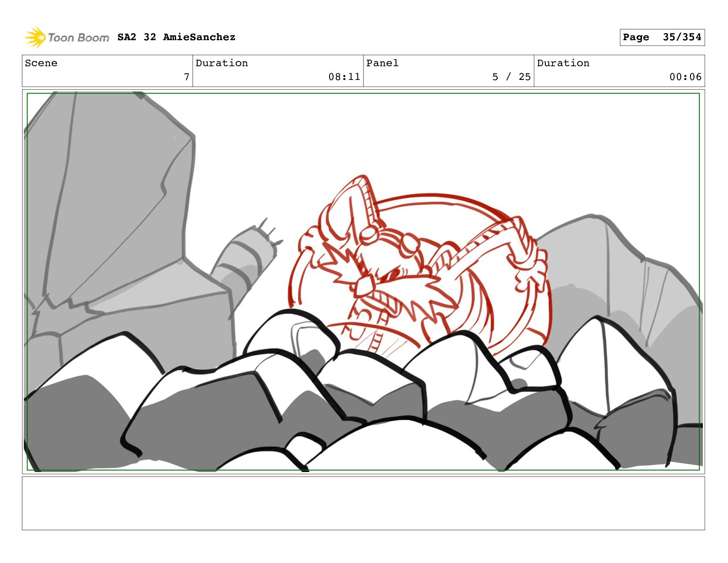The height and width of the screenshot is (563, 728).
Task: Click the Panel label
Action: click(x=383, y=63)
